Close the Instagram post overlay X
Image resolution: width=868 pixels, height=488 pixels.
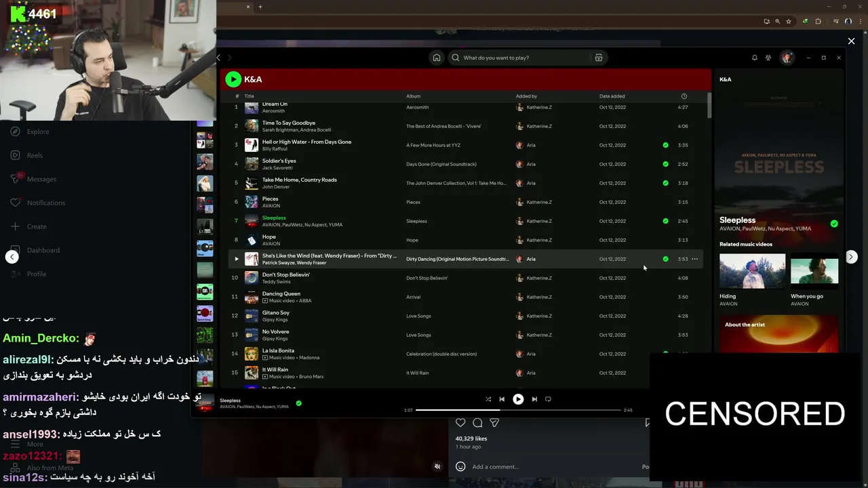click(851, 41)
